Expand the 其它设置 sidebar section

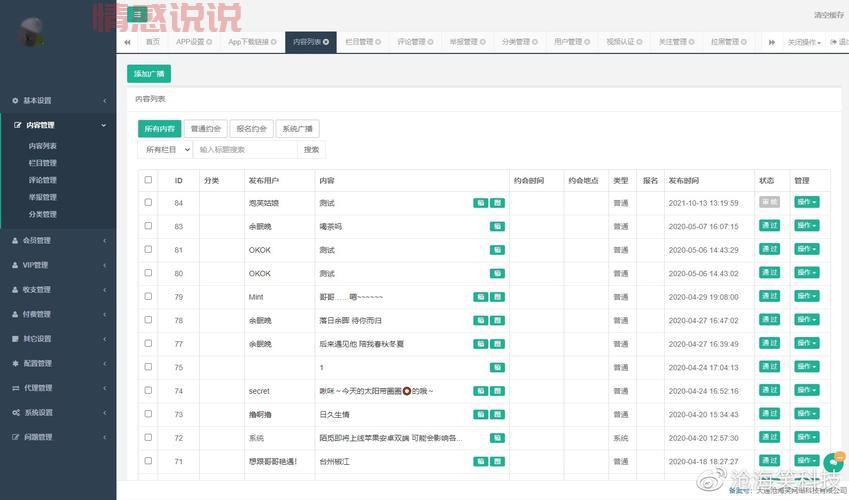click(x=58, y=339)
